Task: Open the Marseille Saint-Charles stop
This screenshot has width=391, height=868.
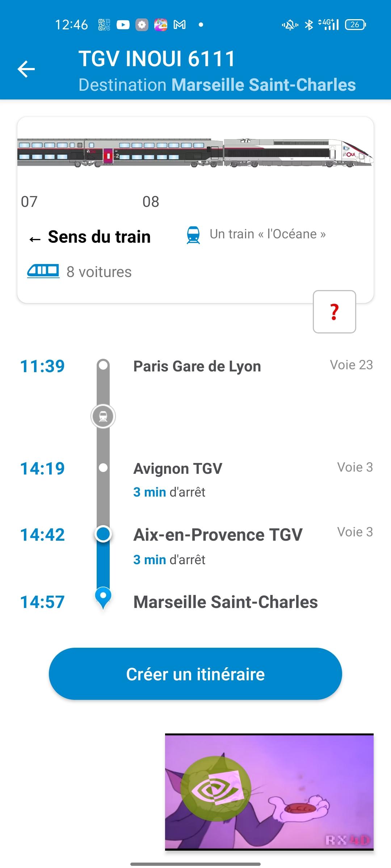Action: pyautogui.click(x=225, y=602)
